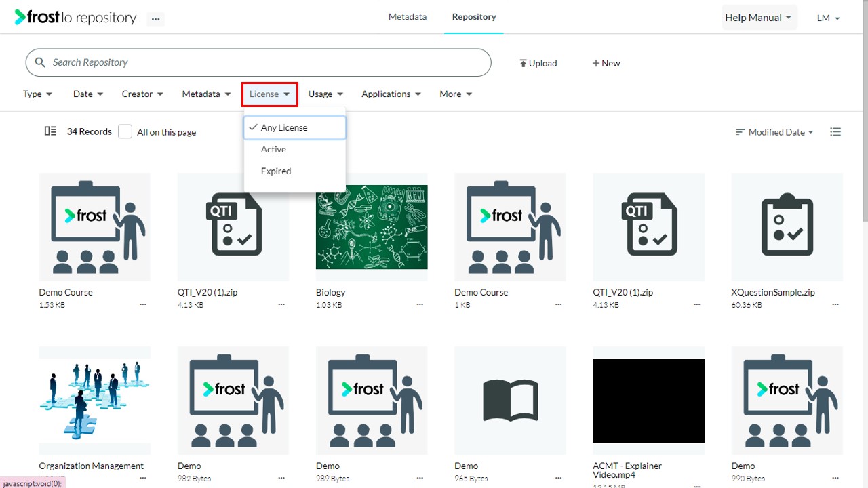Switch to list view icon
Screen dimensions: 868x488
coord(835,132)
